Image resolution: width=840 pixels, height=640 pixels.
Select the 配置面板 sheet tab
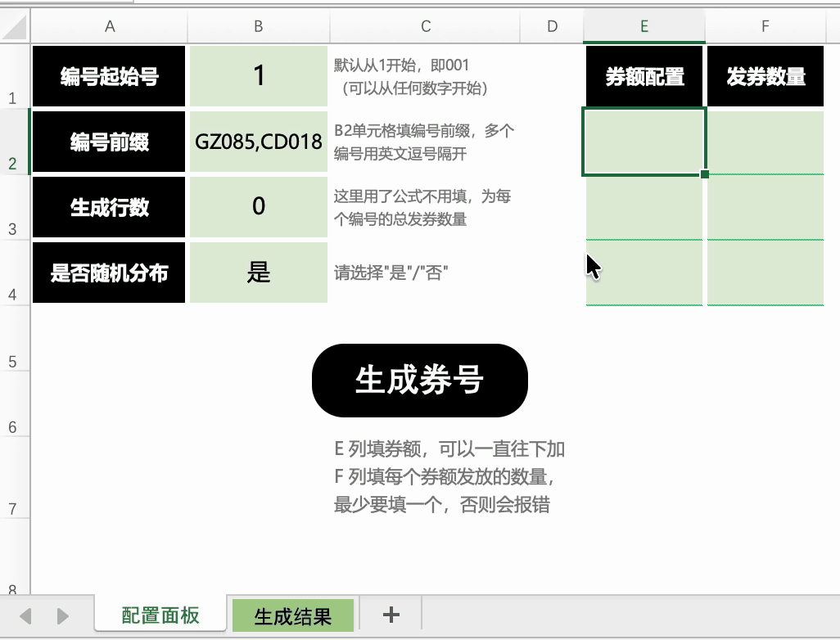point(160,615)
